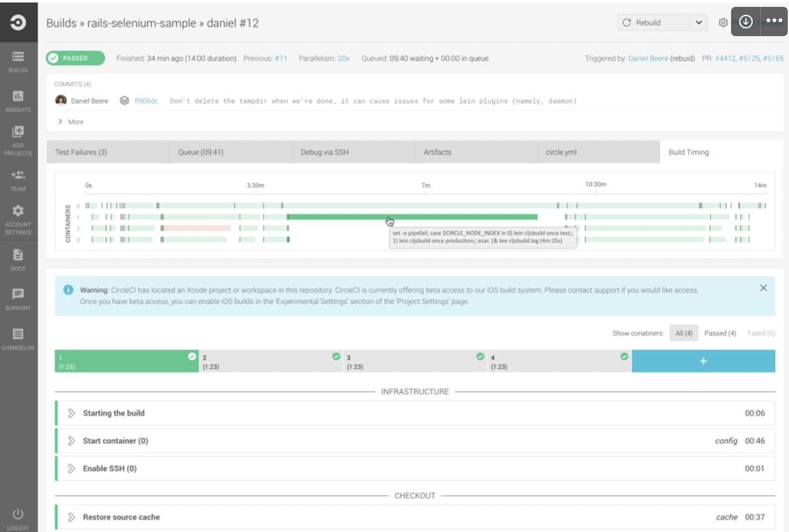Open Daniel Beere triggered-by link

pos(648,59)
